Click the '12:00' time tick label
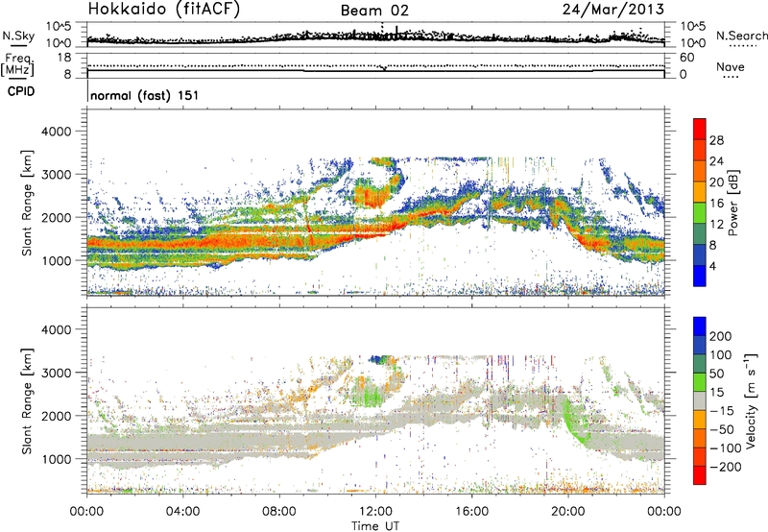The width and height of the screenshot is (768, 532). click(375, 512)
